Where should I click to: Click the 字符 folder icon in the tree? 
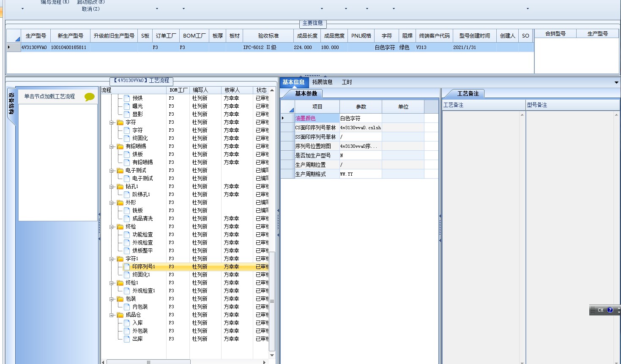(x=120, y=122)
